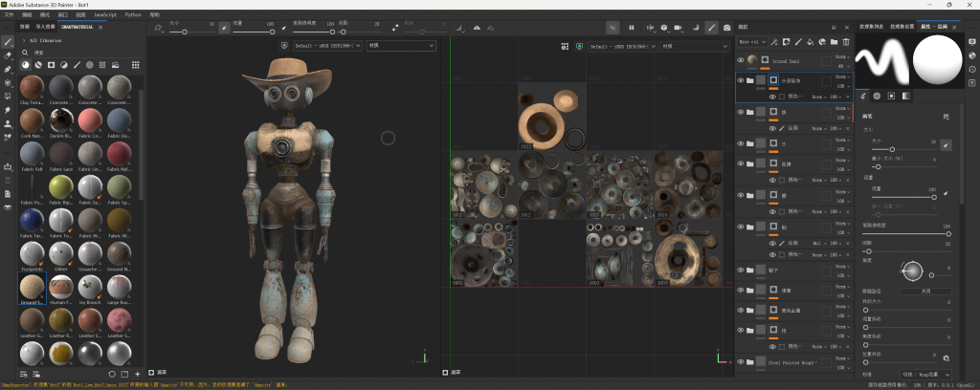The image size is (980, 390).
Task: Select the Paint brush tool in left toolbar
Action: pyautogui.click(x=9, y=42)
